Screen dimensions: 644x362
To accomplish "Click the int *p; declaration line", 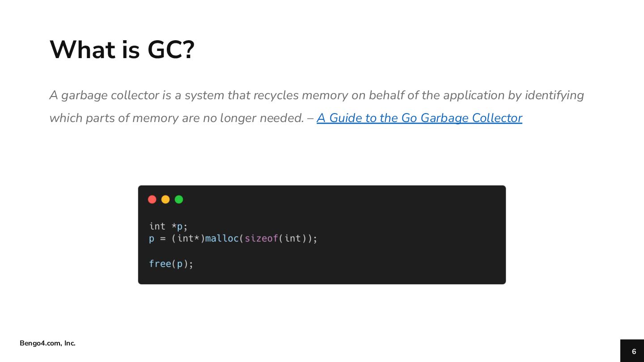I will coord(168,226).
